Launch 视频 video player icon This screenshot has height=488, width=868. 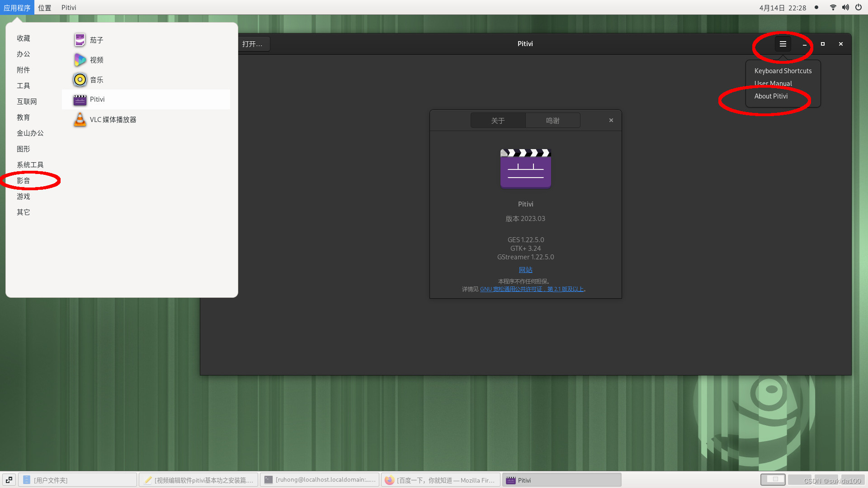(80, 60)
